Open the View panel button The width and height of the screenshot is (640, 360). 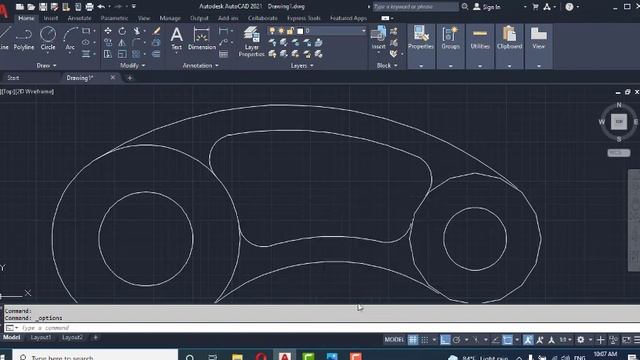pyautogui.click(x=538, y=38)
